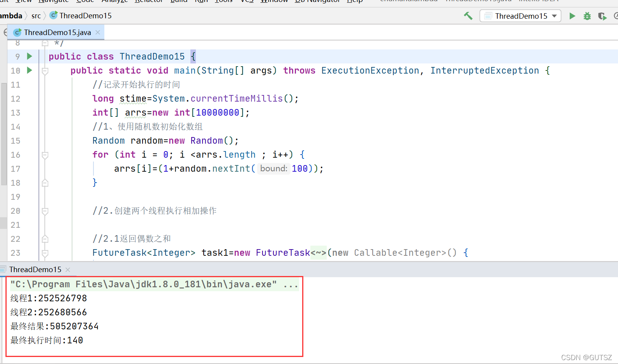Click the comment //1、使用随机机数初始化数组
618x364 pixels.
click(x=148, y=127)
